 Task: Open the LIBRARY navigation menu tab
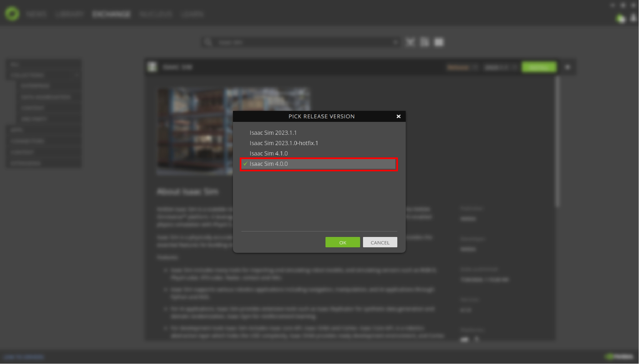point(70,14)
